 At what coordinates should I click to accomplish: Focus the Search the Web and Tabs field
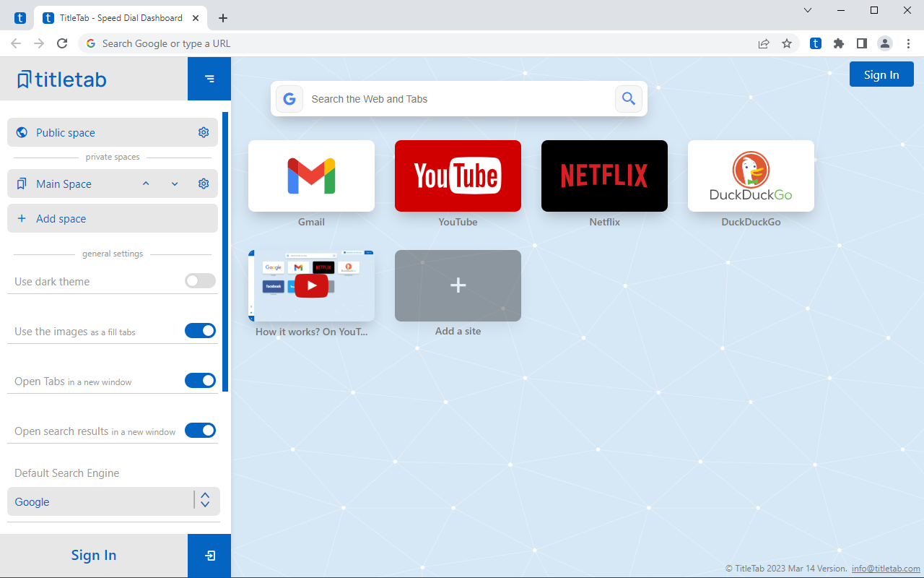[x=459, y=99]
